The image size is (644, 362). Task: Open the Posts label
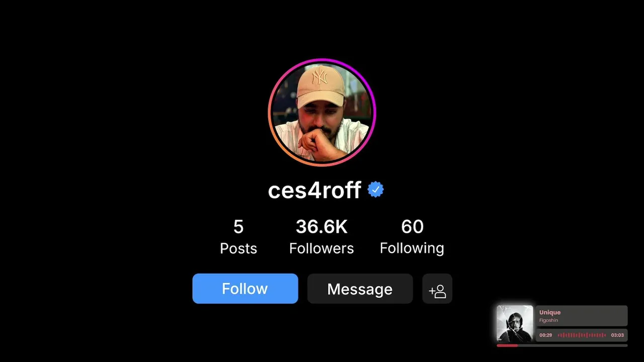pos(238,248)
